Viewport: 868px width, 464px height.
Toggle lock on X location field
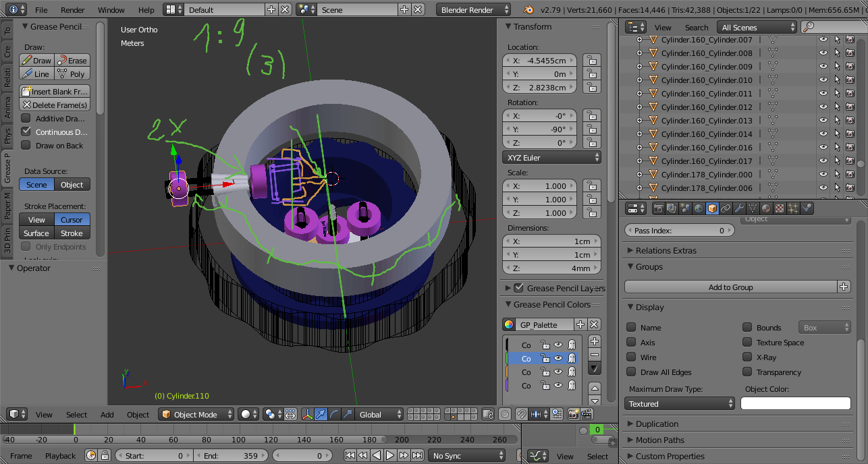[592, 60]
